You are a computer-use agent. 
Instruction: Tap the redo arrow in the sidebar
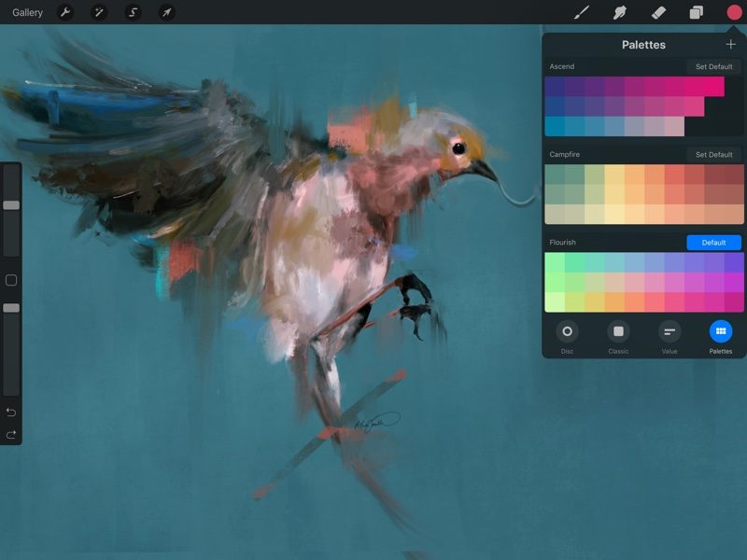coord(13,432)
